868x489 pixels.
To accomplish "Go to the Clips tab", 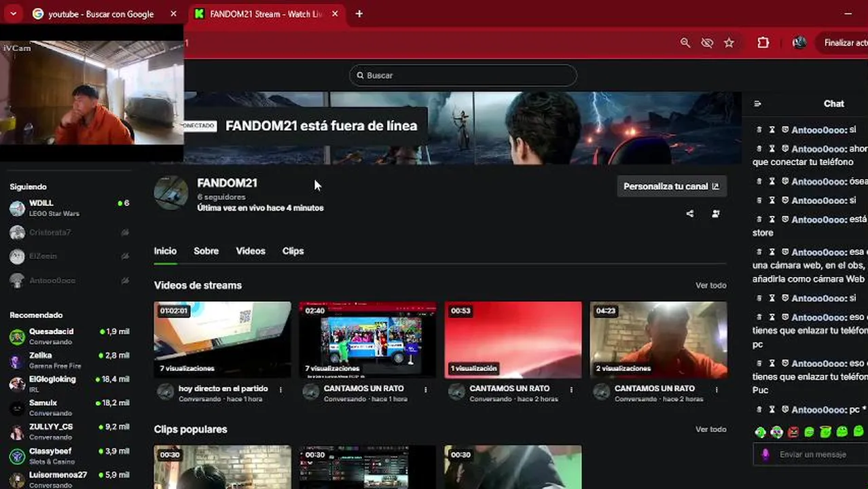I will coord(293,251).
